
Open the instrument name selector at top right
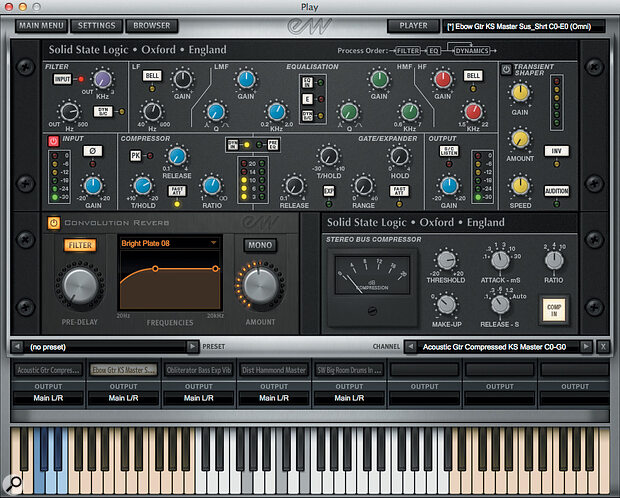point(524,27)
